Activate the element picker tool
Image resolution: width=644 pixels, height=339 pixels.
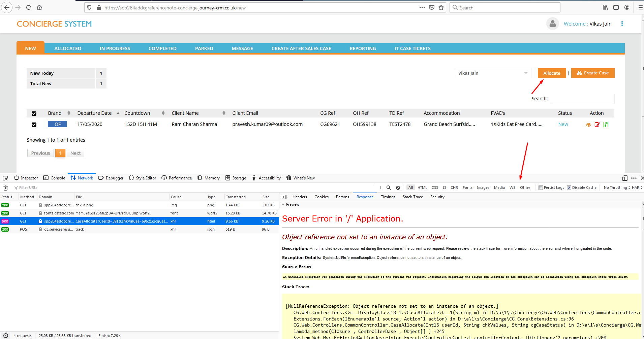5,178
